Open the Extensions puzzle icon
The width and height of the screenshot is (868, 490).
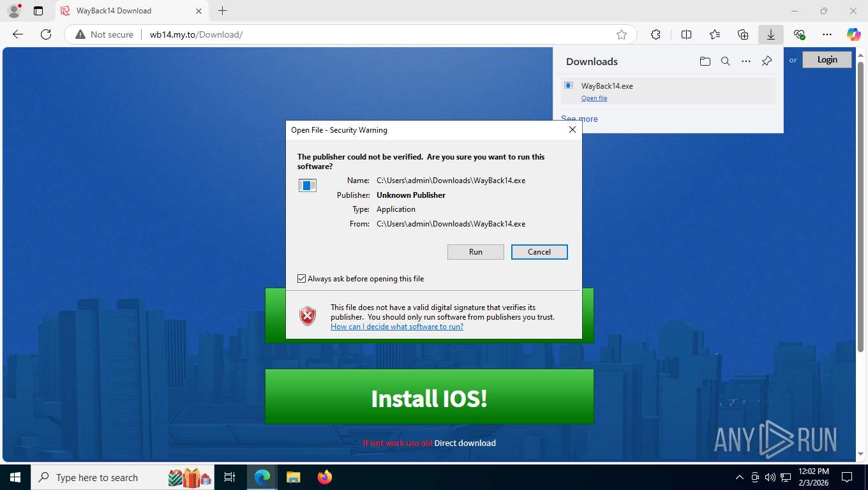click(655, 34)
